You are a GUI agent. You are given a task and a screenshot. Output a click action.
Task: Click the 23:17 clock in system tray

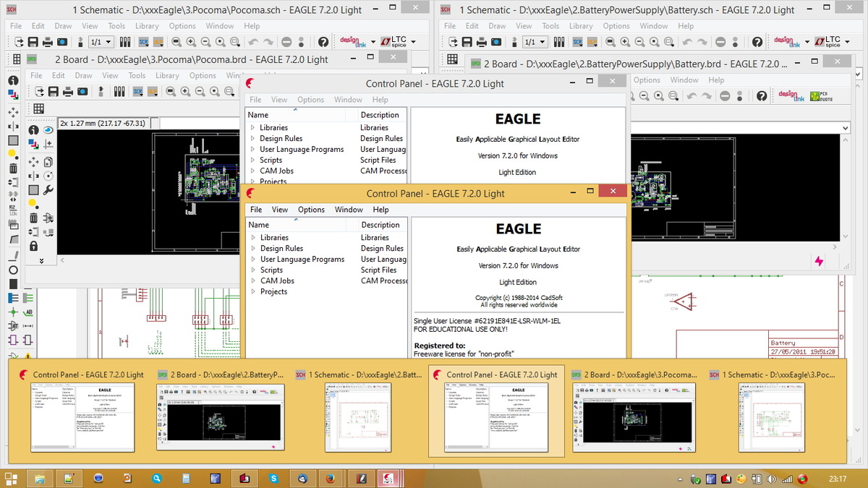pos(838,479)
